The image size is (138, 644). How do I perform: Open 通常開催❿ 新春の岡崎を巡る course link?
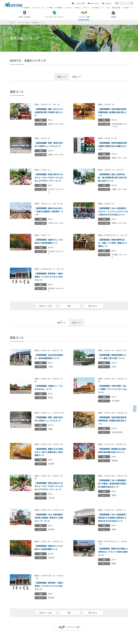coord(112,243)
